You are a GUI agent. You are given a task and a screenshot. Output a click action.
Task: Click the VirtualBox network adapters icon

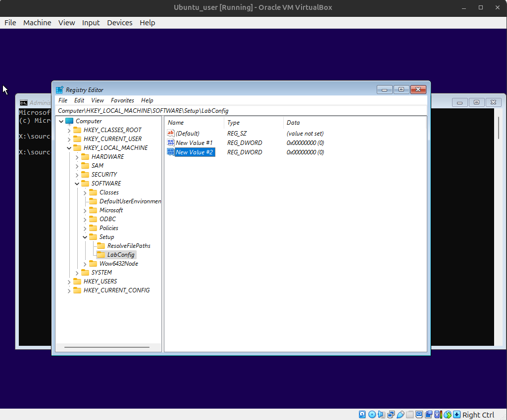[x=391, y=415]
